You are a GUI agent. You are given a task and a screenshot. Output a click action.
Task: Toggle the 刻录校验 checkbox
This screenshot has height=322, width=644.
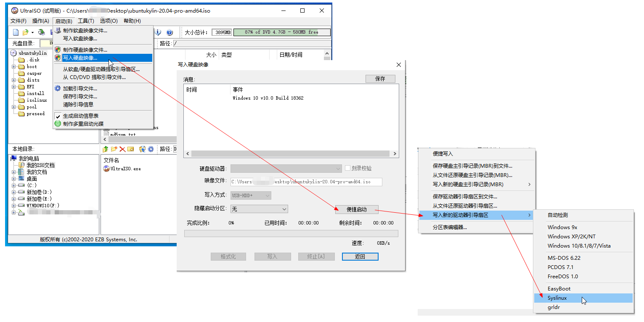(347, 168)
